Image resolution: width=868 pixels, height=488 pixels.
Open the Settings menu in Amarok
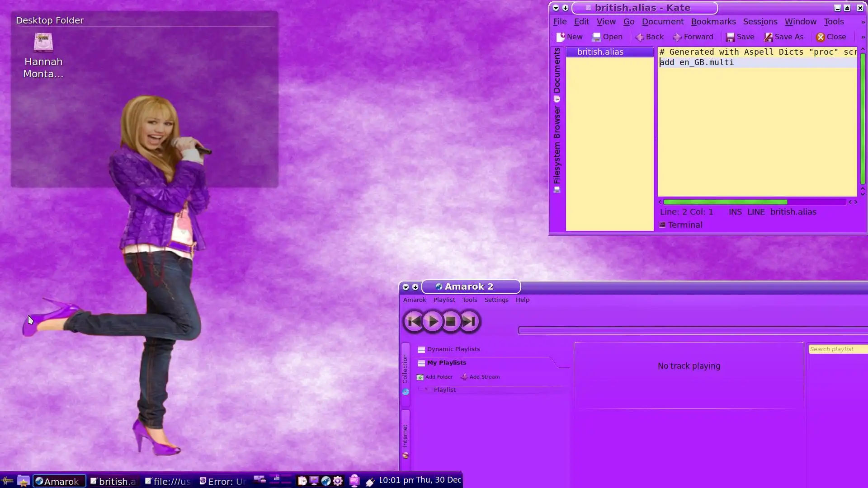pyautogui.click(x=496, y=300)
